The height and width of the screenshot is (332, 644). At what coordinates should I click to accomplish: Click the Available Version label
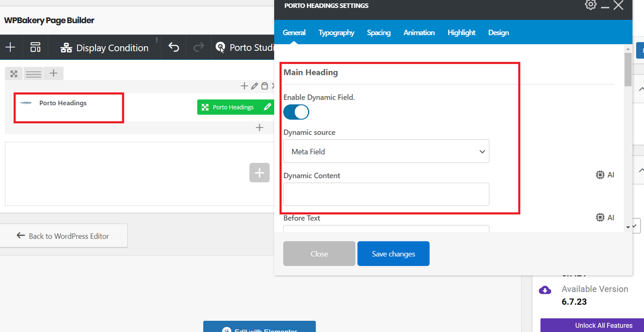595,289
